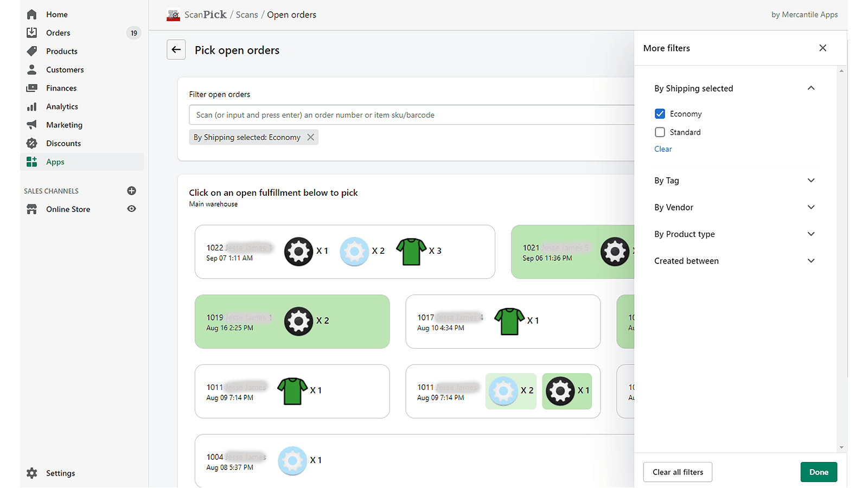Click the plus icon beside Sales Channels
This screenshot has width=868, height=488.
tap(131, 190)
